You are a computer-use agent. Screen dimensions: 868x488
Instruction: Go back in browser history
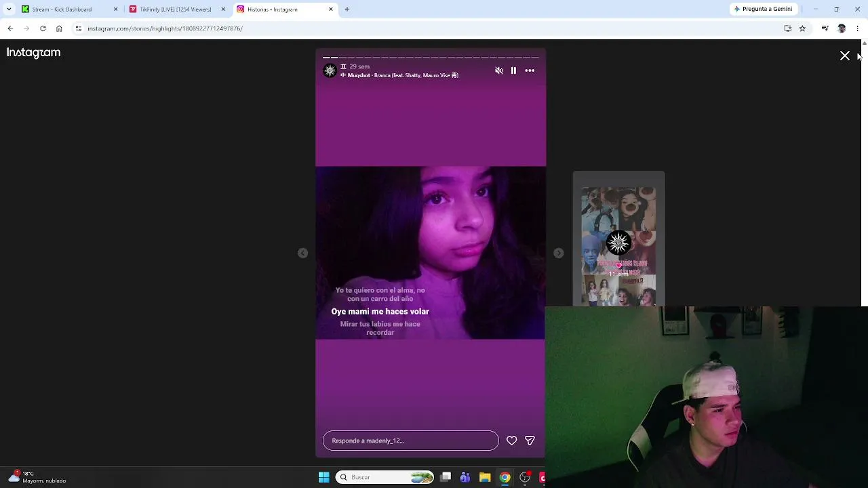pos(10,28)
